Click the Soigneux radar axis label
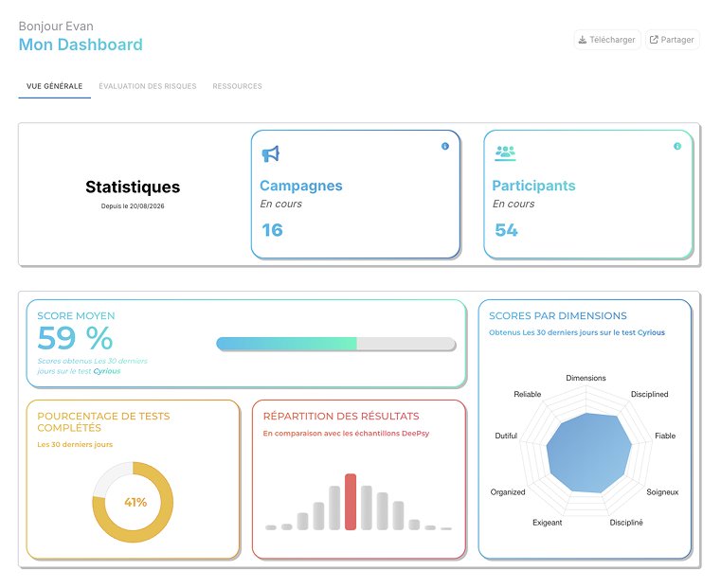This screenshot has width=721, height=588. pos(662,492)
